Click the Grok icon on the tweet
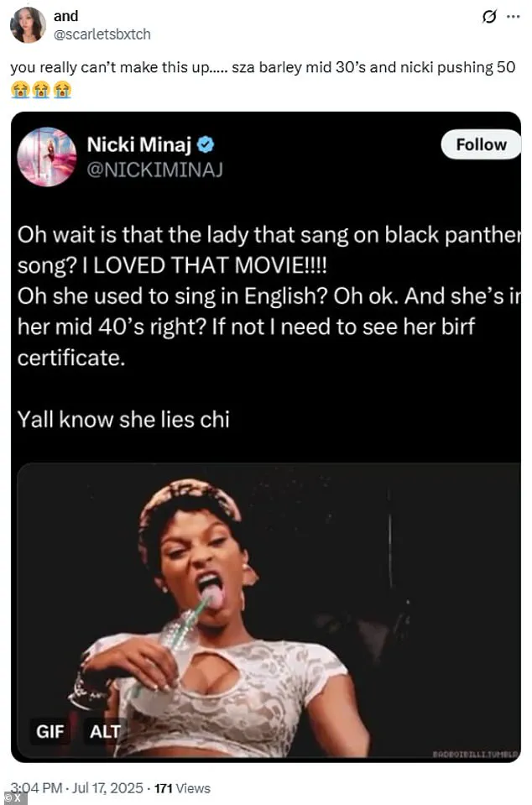532x805 pixels. click(488, 18)
